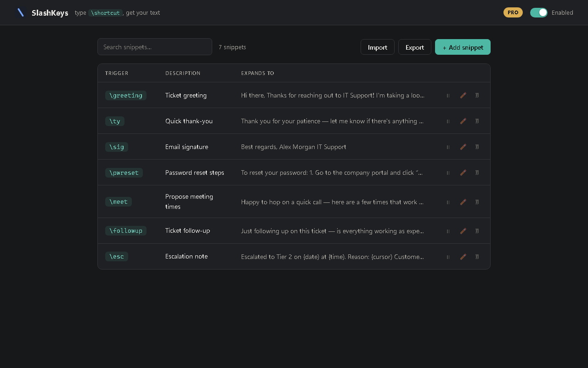Edit the Password reset steps snippet
This screenshot has width=588, height=368.
463,172
